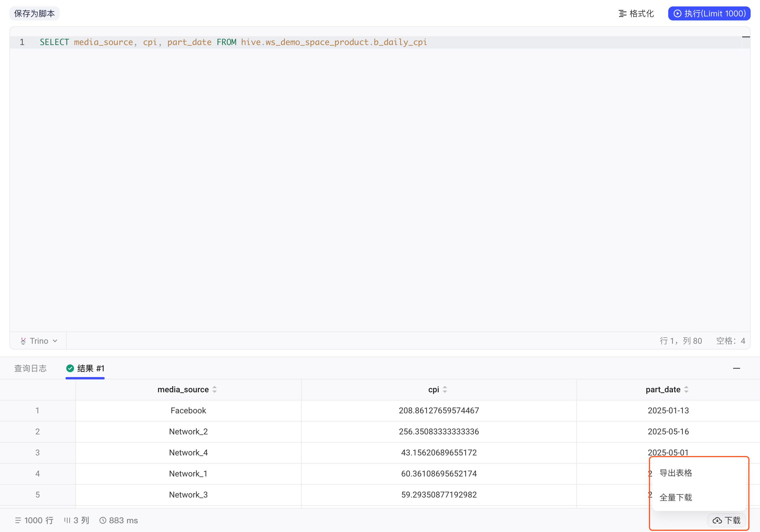Collapse the results panel with dash icon
The image size is (760, 532).
737,368
